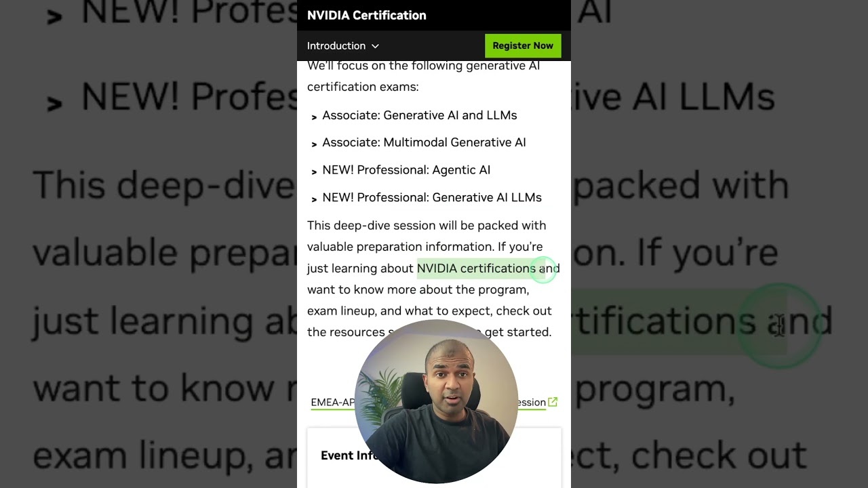The width and height of the screenshot is (868, 488).
Task: Click the arrow bullet before Associate: Generative AI and LLMs
Action: click(314, 117)
